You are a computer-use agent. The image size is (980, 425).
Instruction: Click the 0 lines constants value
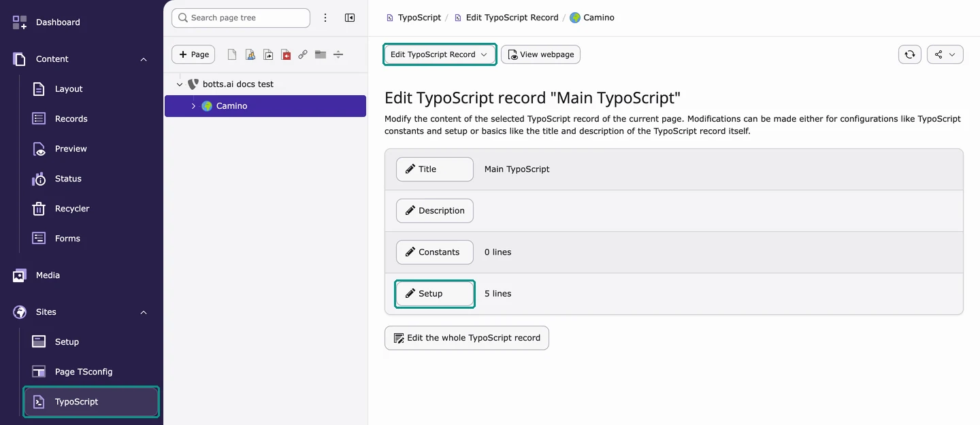[x=498, y=252]
